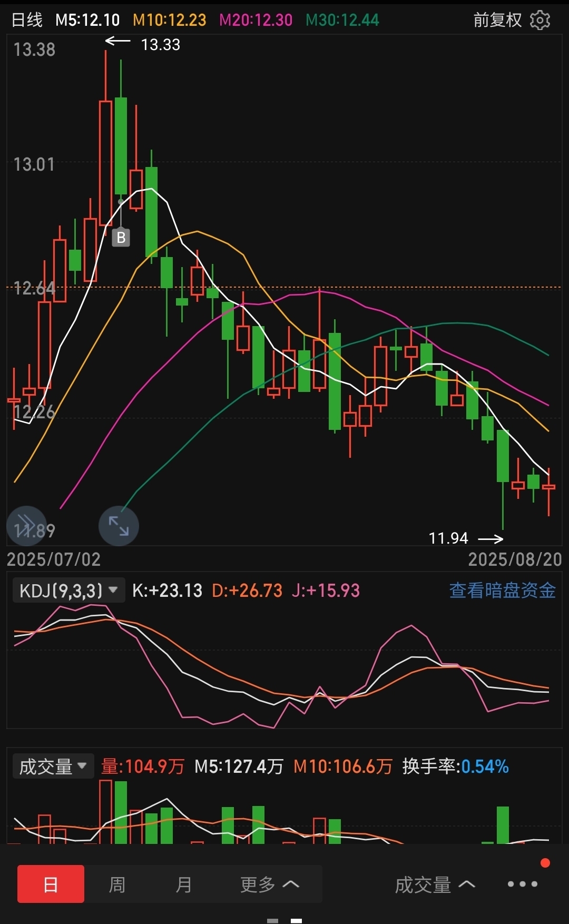Open the KDJ(9,3,3) indicator dropdown
This screenshot has width=569, height=924.
click(x=68, y=591)
